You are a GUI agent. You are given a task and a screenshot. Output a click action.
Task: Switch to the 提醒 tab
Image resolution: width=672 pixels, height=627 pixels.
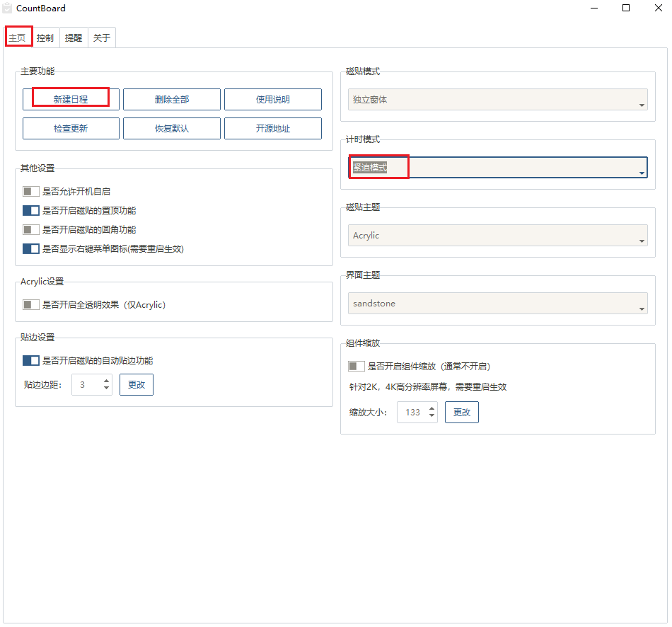tap(73, 38)
